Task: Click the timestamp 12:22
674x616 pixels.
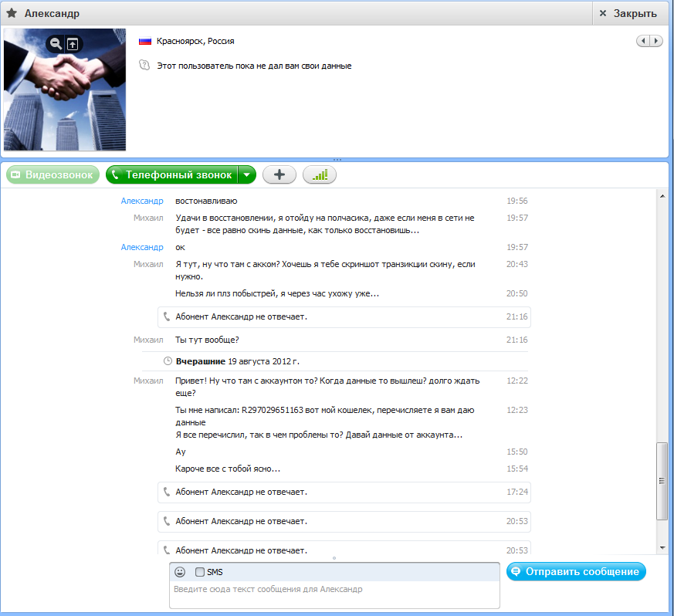Action: 517,381
